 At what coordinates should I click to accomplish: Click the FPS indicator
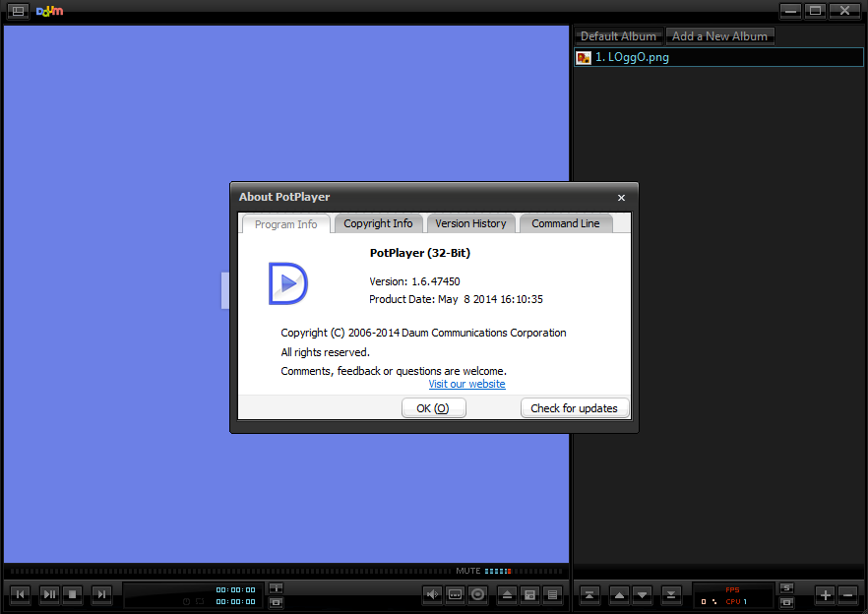point(732,589)
